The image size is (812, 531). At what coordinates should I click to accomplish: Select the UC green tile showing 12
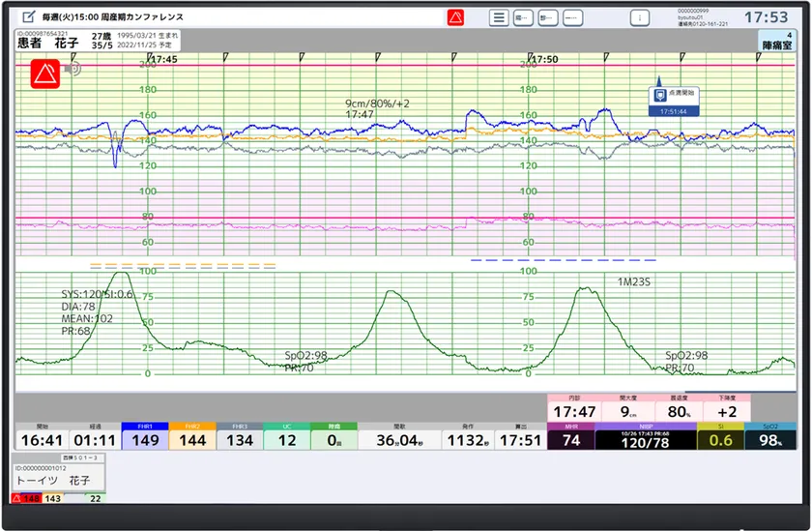point(286,440)
